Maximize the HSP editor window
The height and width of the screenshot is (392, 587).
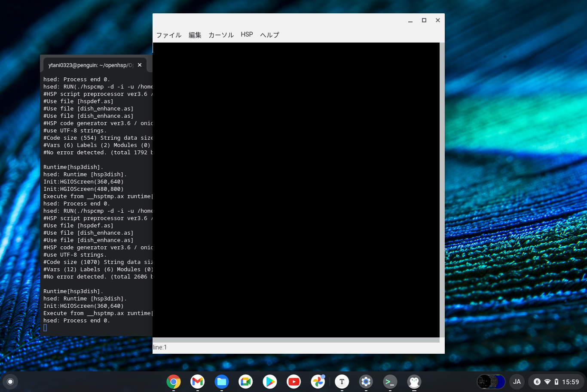(x=424, y=20)
